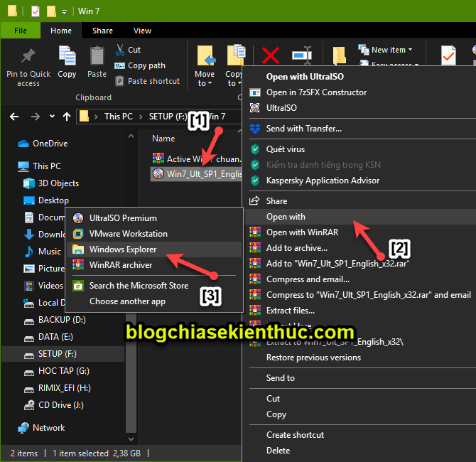Open Desktop in the navigation pane
Image resolution: width=476 pixels, height=462 pixels.
tap(46, 200)
